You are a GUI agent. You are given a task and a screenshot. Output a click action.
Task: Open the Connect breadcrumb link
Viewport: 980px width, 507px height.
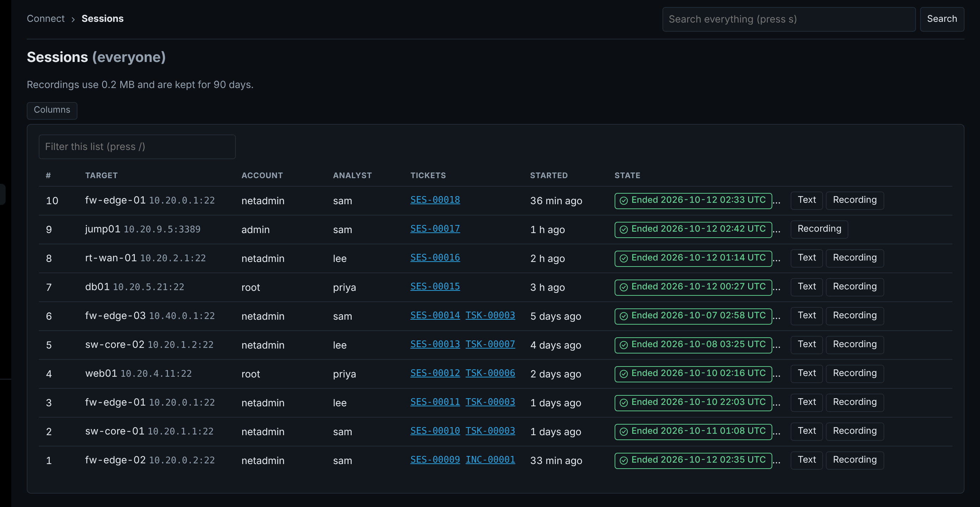(46, 19)
